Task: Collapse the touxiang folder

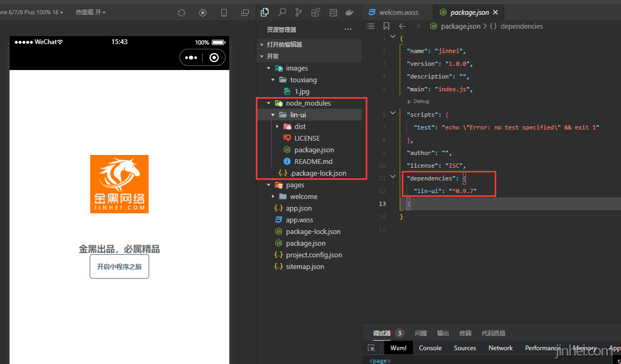Action: (273, 80)
